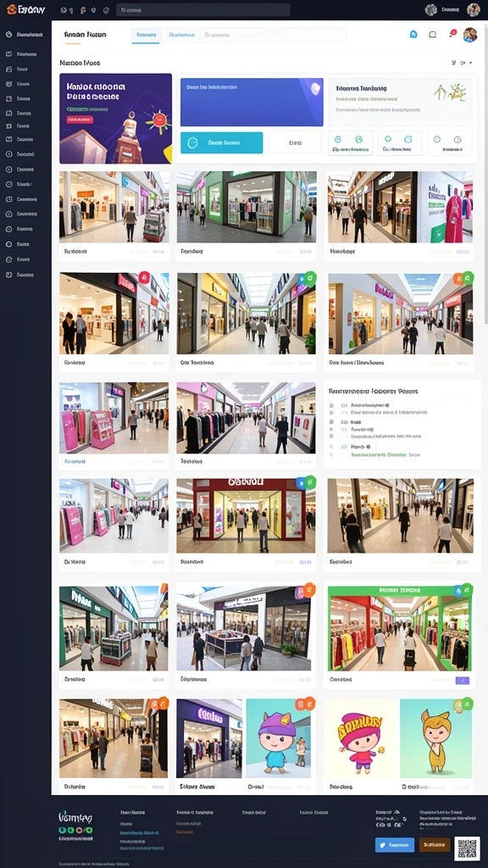Click the purple button under the green-framed clothing store

pos(462,681)
